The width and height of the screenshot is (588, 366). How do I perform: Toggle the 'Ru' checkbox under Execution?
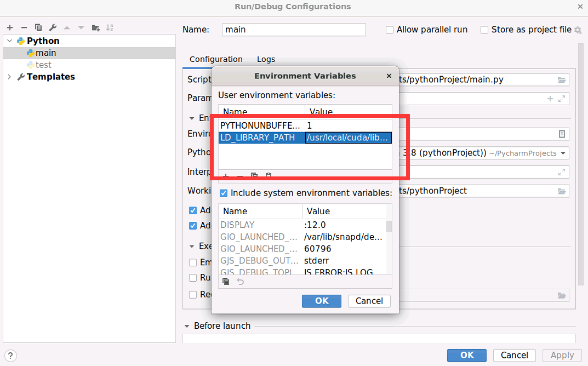pos(193,278)
